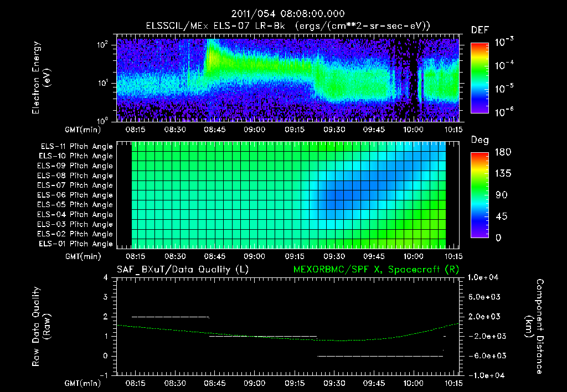Screen dimensions: 567x392
Task: Click the '135' value on Deg scale
Action: (x=503, y=174)
